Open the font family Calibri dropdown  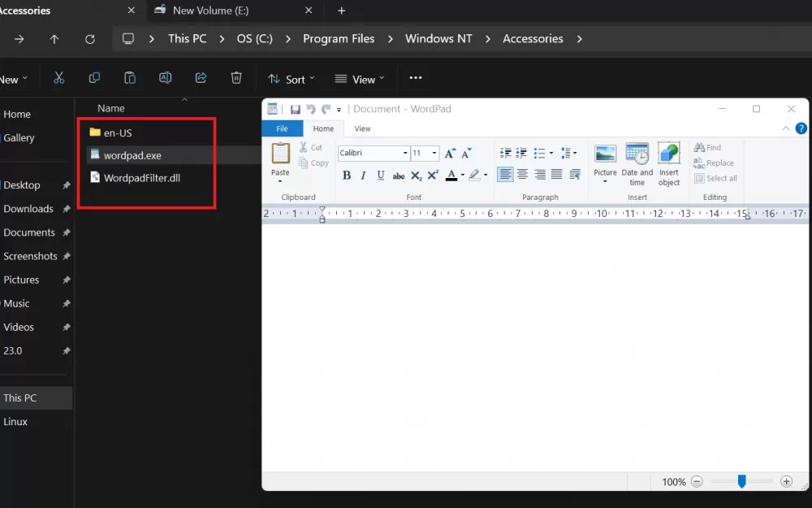click(x=405, y=153)
